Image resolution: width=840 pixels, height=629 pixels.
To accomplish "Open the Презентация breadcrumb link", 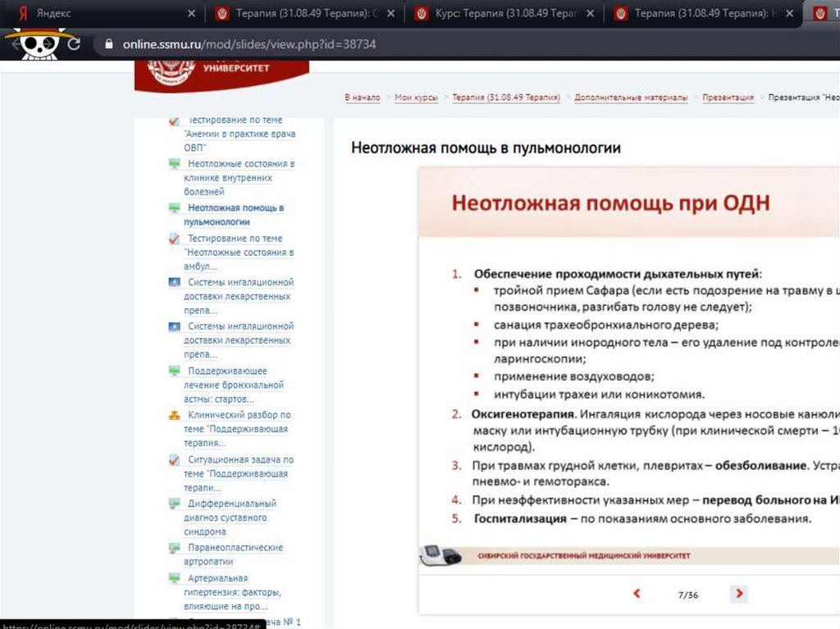I will pos(728,98).
